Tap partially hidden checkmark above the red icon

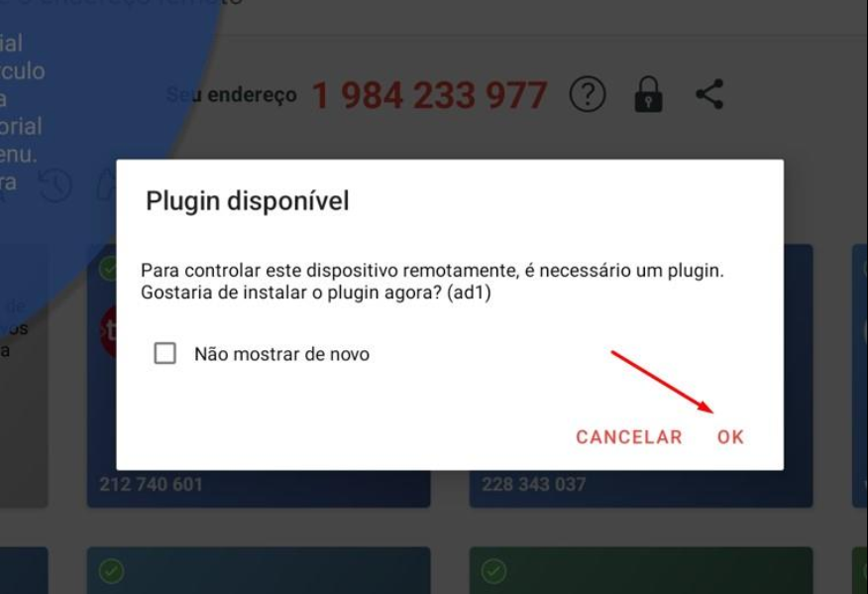[107, 268]
